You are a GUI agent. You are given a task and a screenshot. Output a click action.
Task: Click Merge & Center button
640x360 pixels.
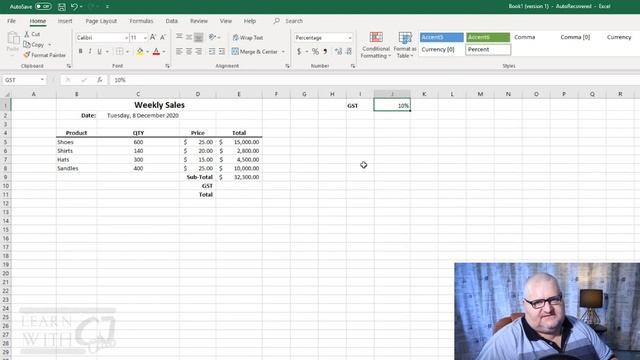pyautogui.click(x=255, y=51)
